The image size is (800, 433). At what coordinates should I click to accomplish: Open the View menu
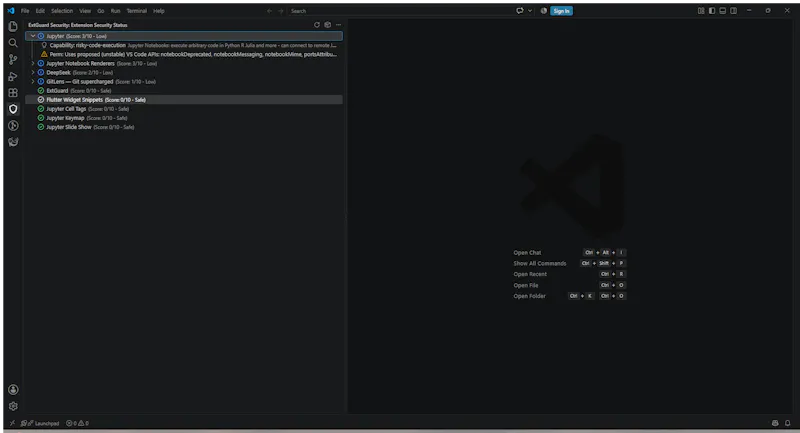(85, 11)
